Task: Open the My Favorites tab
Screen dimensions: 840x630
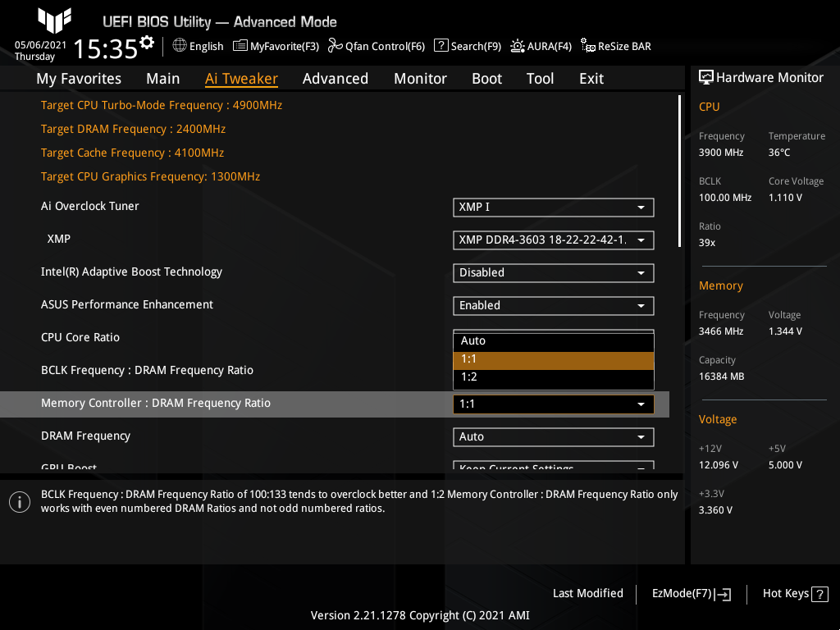Action: tap(79, 79)
